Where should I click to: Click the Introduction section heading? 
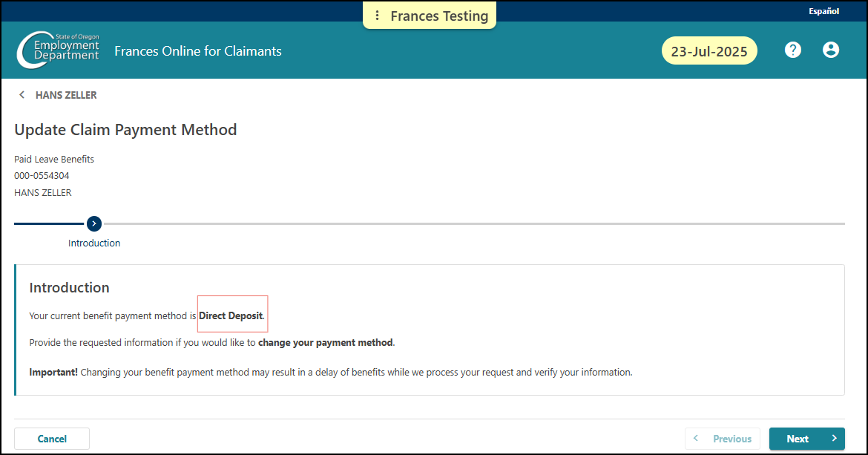point(69,287)
